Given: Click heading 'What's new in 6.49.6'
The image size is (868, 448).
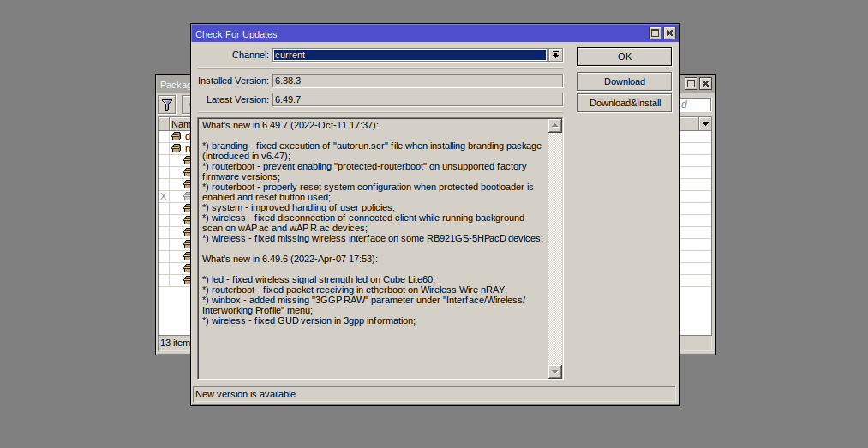Looking at the screenshot, I should pyautogui.click(x=290, y=259).
